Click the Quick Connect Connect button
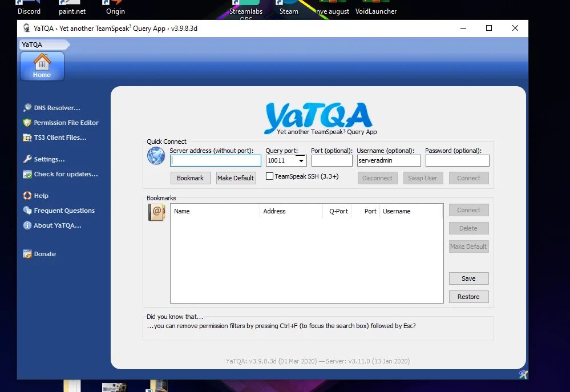The width and height of the screenshot is (570, 392). tap(468, 178)
